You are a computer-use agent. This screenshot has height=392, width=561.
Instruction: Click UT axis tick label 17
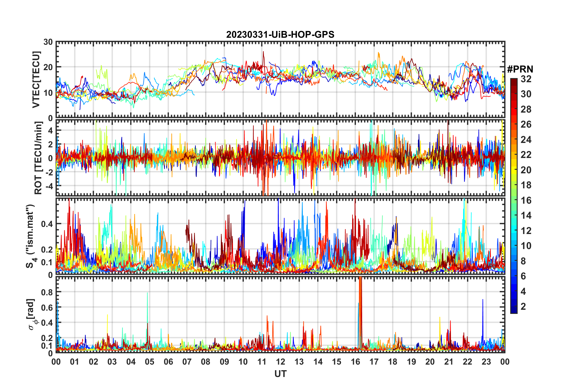pos(374,362)
